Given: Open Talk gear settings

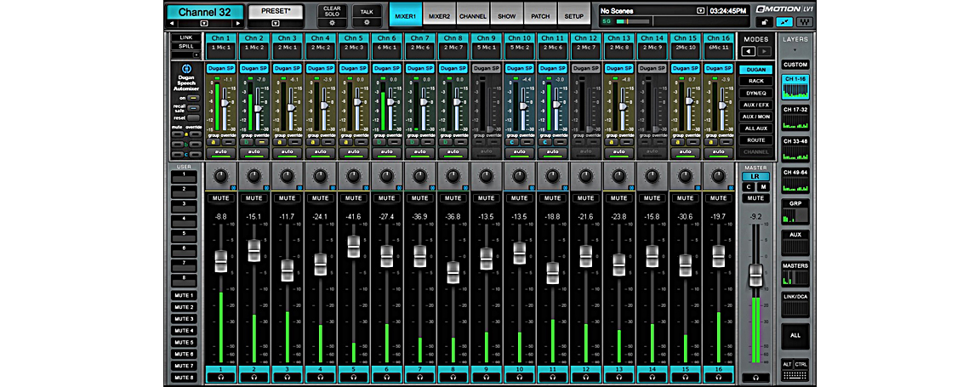Looking at the screenshot, I should (367, 22).
